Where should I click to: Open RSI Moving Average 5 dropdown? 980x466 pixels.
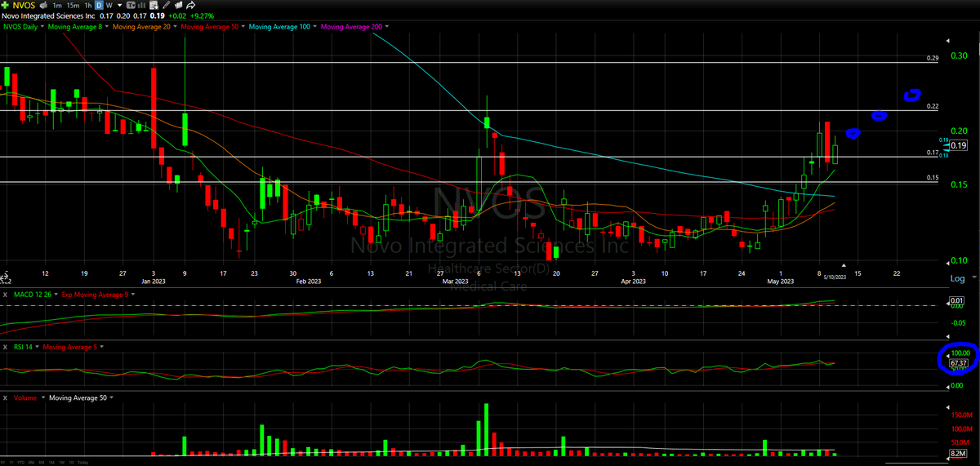coord(102,347)
